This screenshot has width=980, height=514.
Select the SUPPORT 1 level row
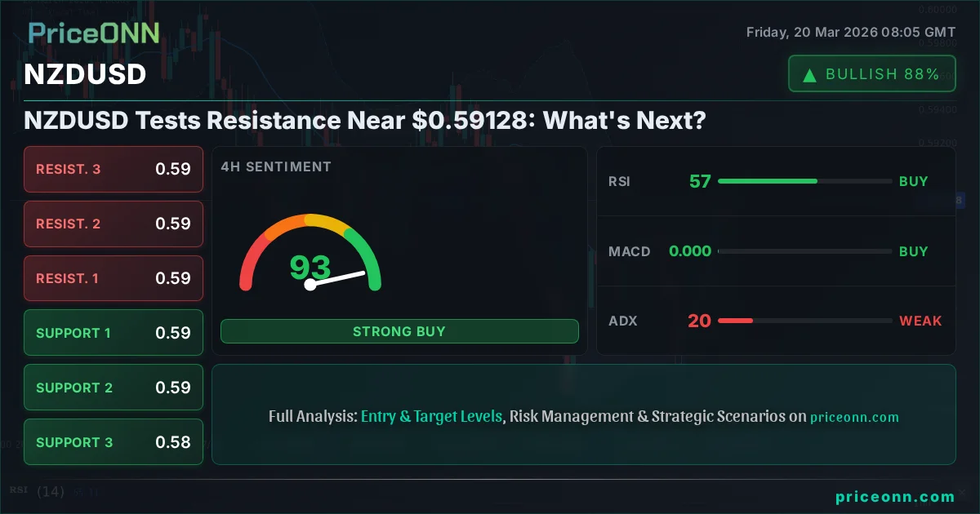(x=114, y=333)
